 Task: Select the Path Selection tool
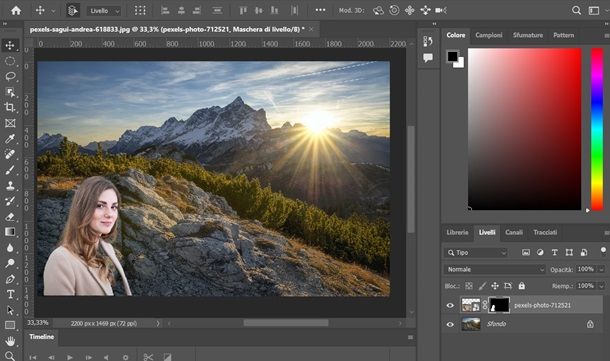[10, 310]
